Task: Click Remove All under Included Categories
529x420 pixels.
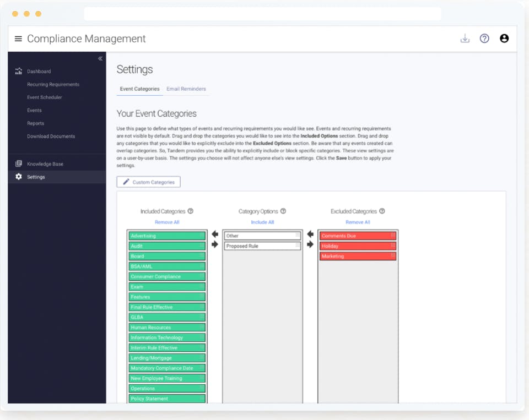Action: tap(167, 222)
